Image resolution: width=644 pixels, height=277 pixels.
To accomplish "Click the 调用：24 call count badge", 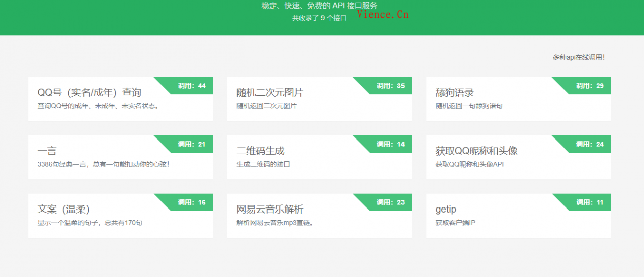I will point(590,144).
